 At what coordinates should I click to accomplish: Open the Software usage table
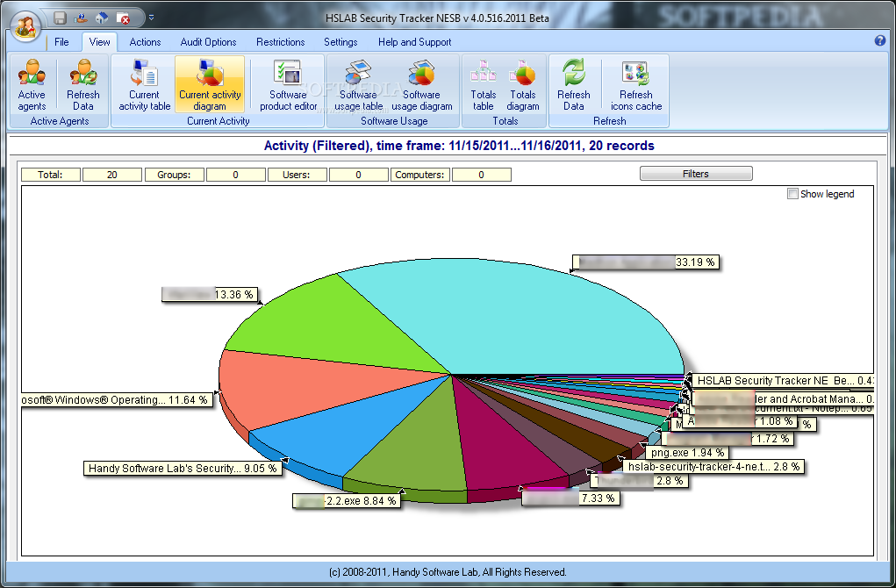[x=358, y=84]
